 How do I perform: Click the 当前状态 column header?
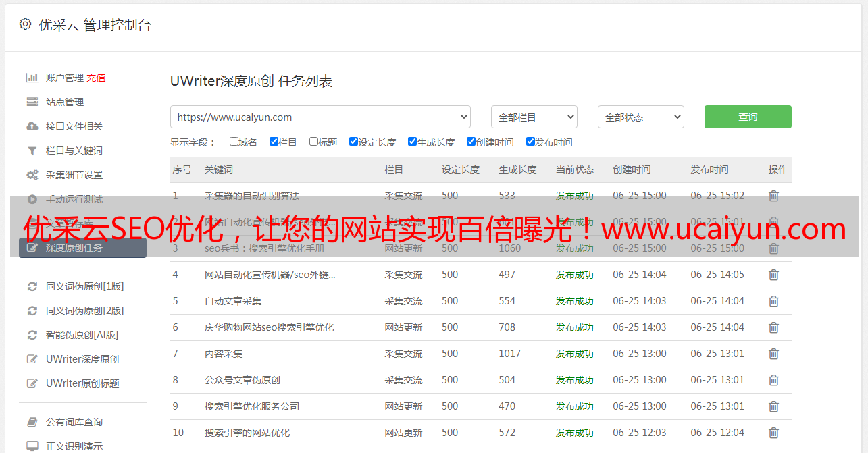coord(575,169)
